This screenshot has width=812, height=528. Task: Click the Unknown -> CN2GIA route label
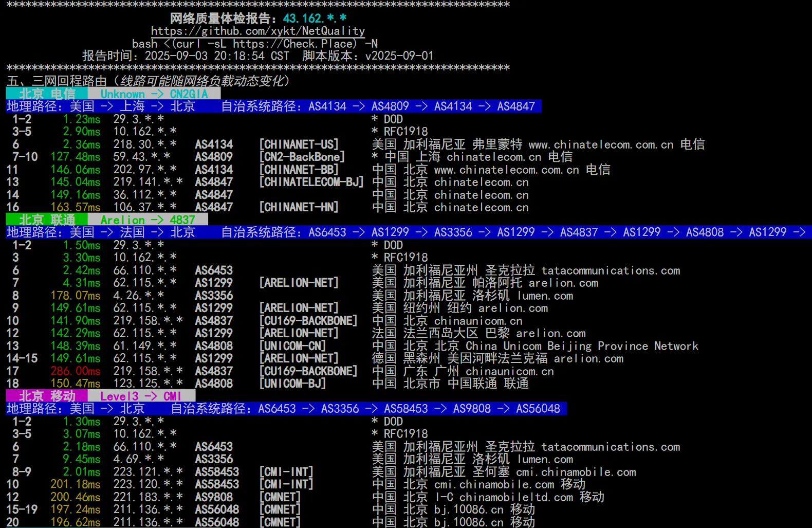tap(154, 94)
